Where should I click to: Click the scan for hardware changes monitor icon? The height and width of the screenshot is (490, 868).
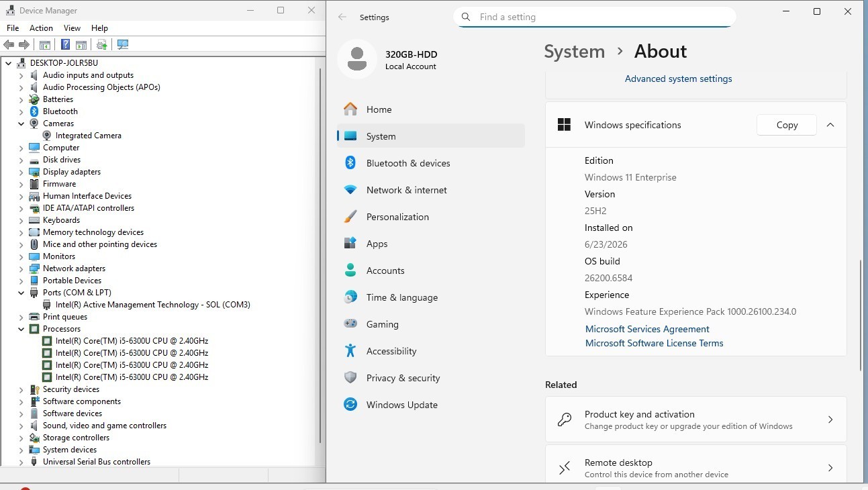[x=122, y=45]
